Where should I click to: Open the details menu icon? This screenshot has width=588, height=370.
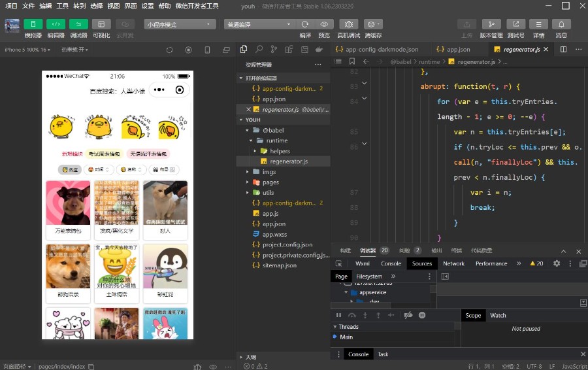click(x=538, y=24)
